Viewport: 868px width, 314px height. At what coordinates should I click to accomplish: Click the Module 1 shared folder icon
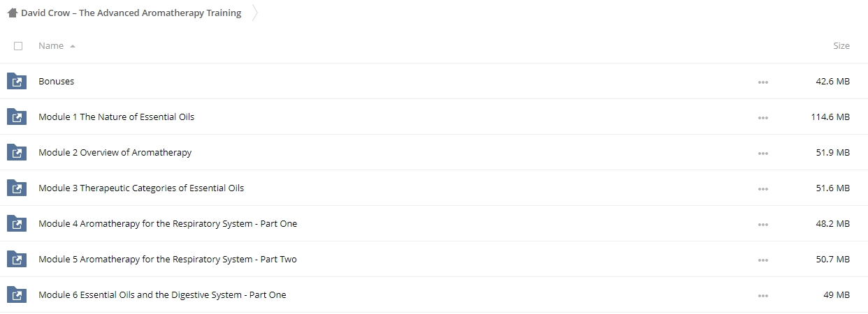[17, 117]
